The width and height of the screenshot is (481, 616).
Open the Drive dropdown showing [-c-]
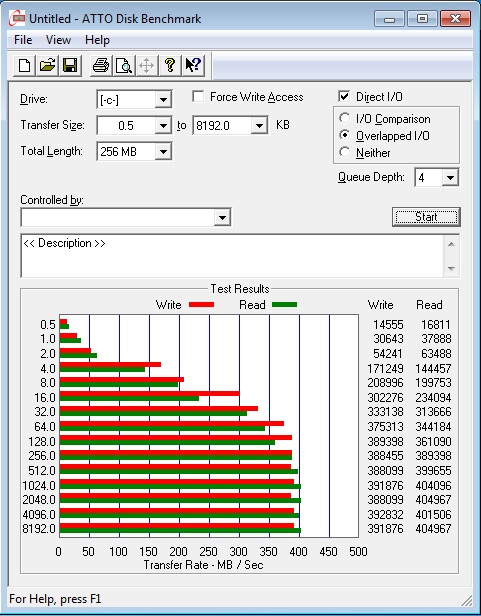coord(163,100)
